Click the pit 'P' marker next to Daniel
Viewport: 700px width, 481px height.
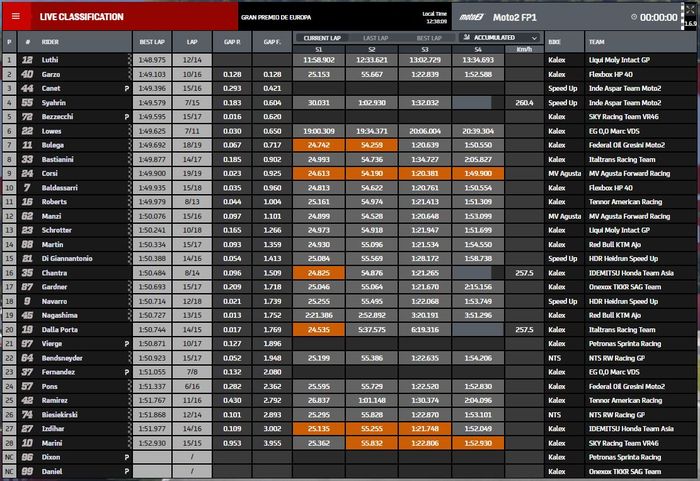coord(127,470)
